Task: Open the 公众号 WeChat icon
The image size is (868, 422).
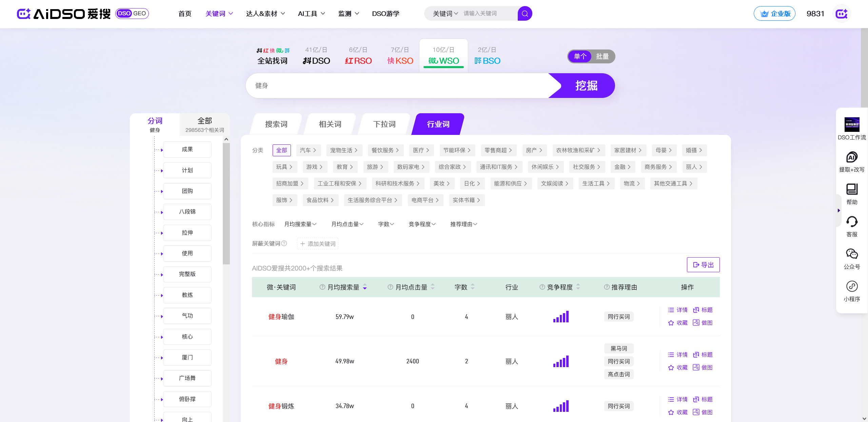Action: click(851, 254)
